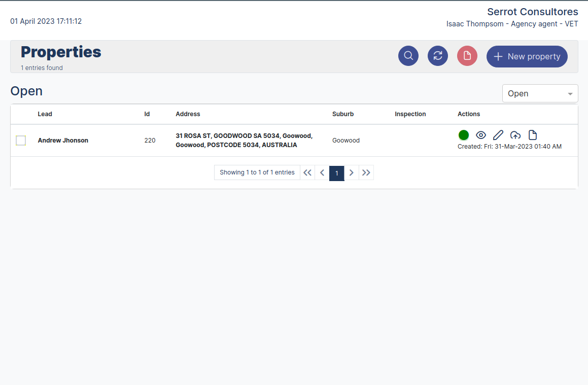Select page 1 in pagination
588x385 pixels.
point(336,173)
